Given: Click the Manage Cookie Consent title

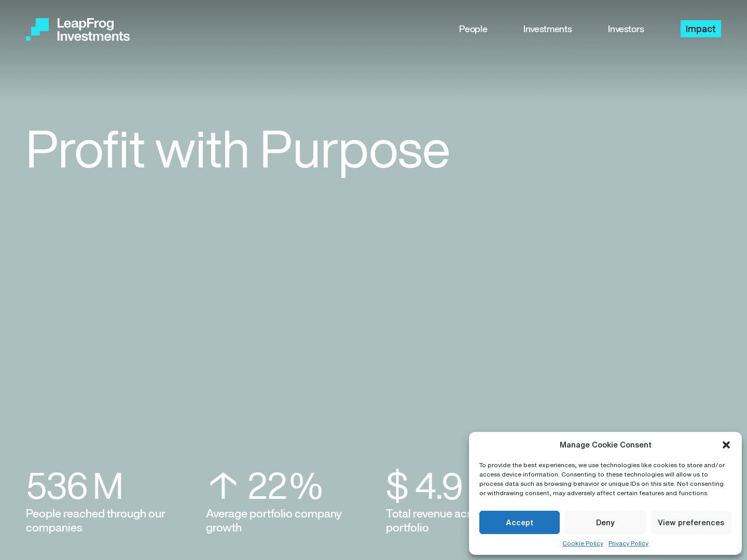Looking at the screenshot, I should pos(605,445).
